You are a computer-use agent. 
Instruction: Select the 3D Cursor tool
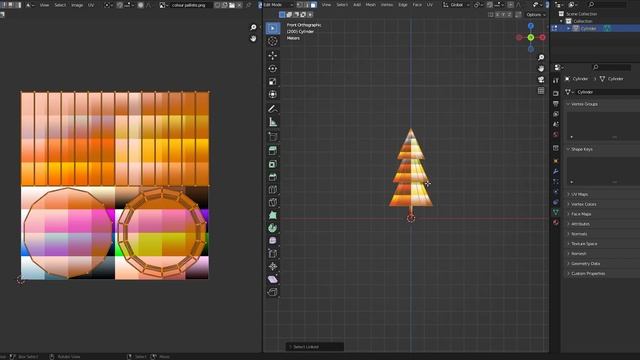(273, 41)
